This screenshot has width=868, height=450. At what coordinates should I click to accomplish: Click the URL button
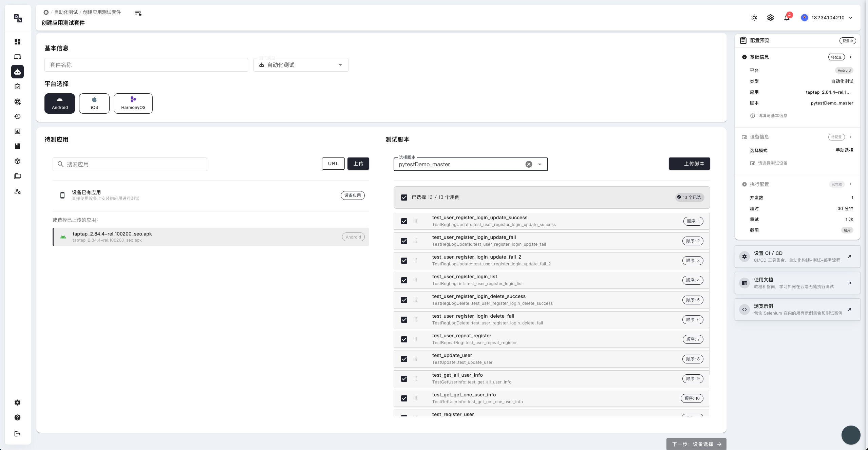coord(333,164)
